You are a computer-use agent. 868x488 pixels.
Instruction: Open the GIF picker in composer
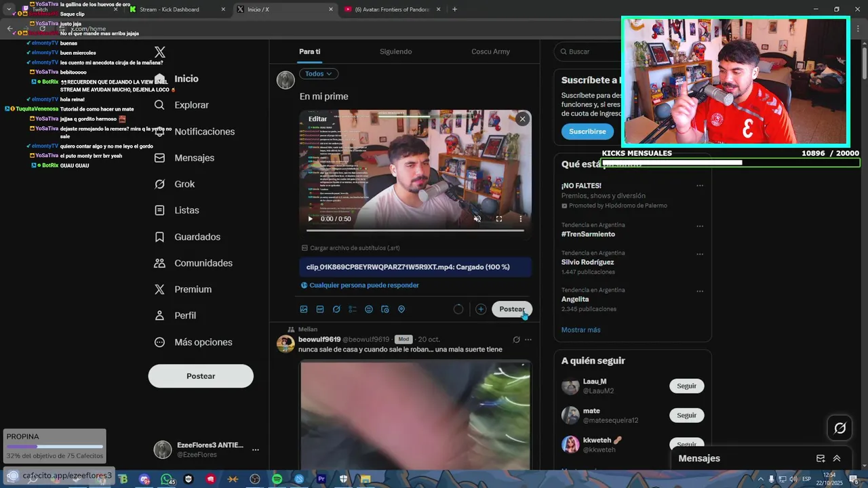click(320, 309)
